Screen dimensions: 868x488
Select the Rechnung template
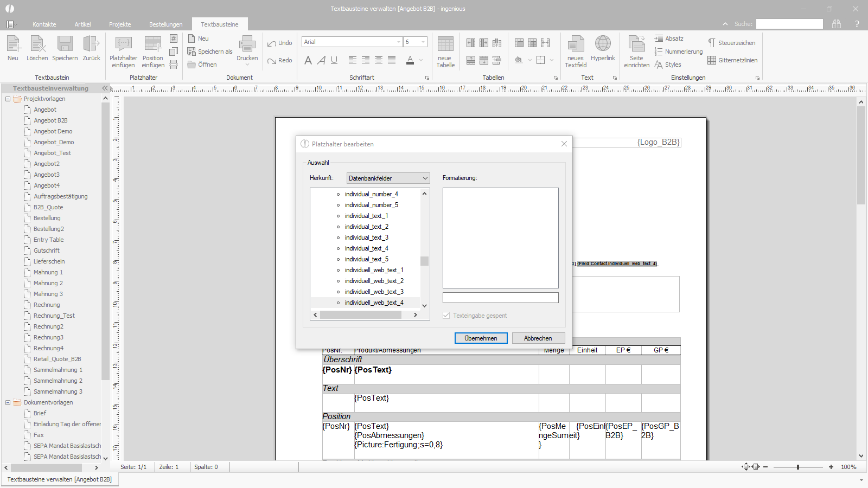[47, 305]
